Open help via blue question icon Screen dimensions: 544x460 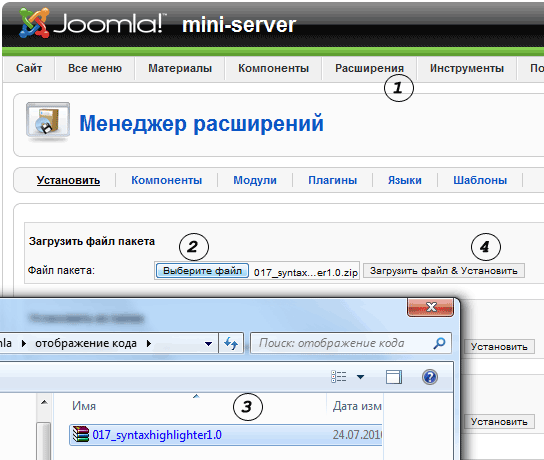[x=430, y=377]
